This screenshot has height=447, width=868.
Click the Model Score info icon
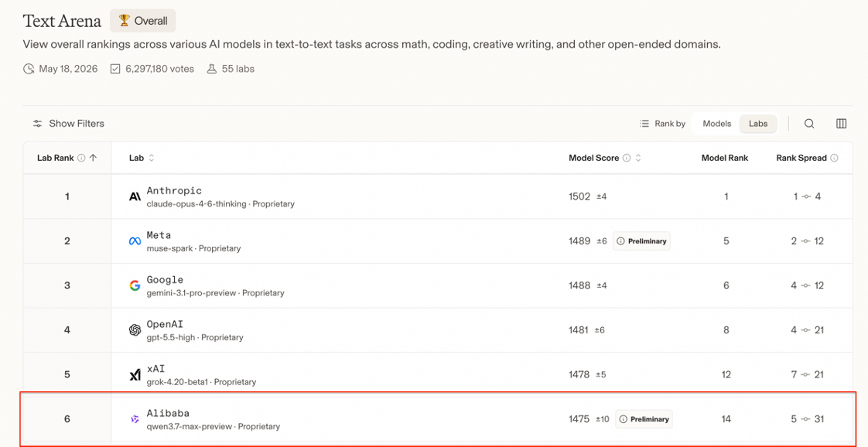(627, 158)
